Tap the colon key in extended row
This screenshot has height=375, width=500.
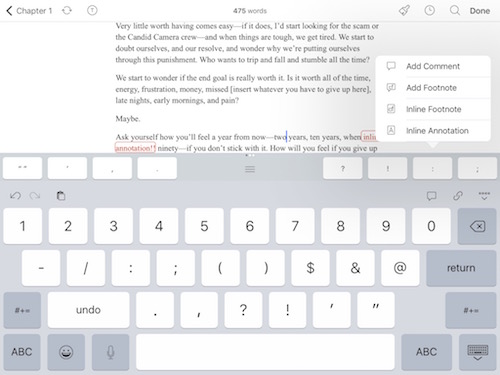(x=433, y=168)
